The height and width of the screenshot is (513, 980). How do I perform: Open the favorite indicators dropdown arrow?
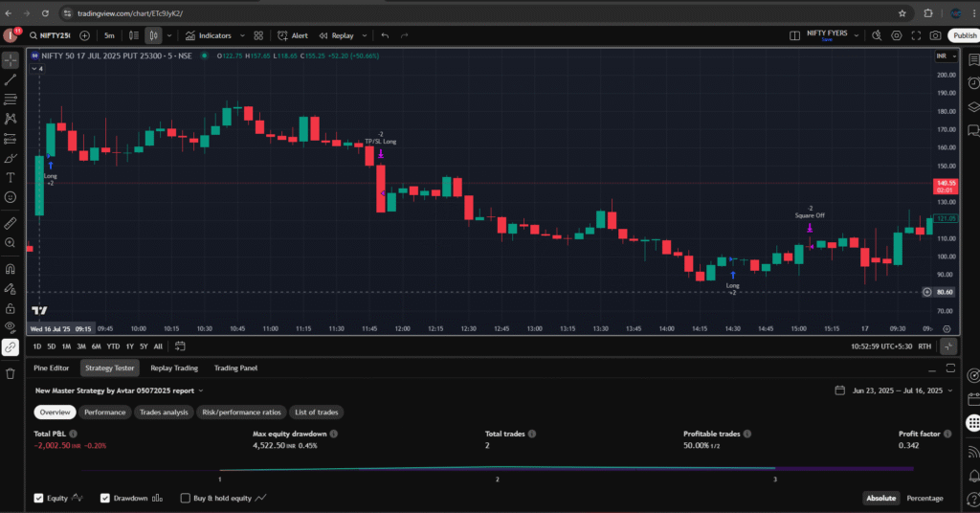pos(242,35)
